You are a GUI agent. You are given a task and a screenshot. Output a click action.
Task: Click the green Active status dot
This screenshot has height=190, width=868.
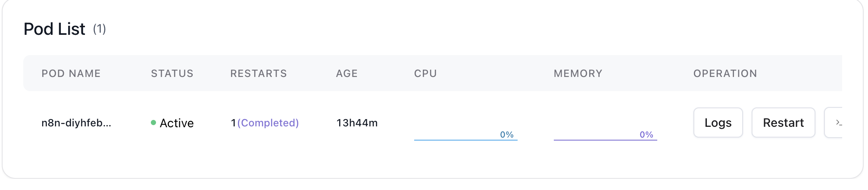click(x=153, y=123)
